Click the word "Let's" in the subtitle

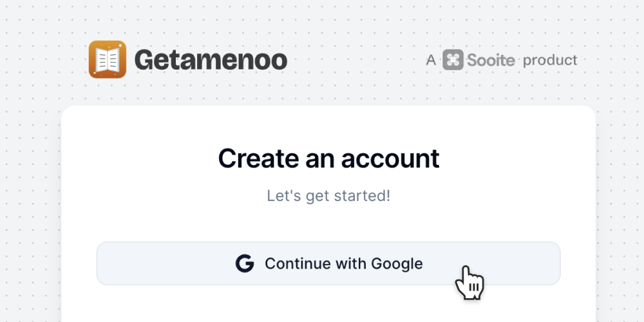tap(284, 195)
